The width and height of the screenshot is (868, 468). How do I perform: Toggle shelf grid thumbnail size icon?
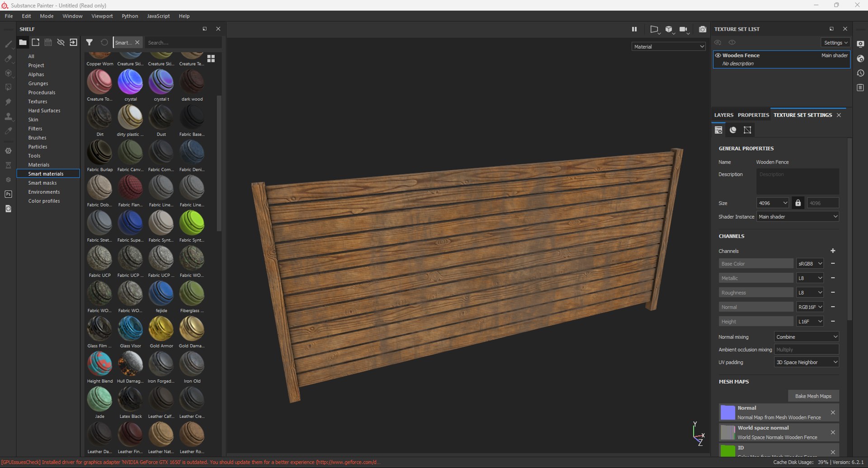(x=211, y=59)
